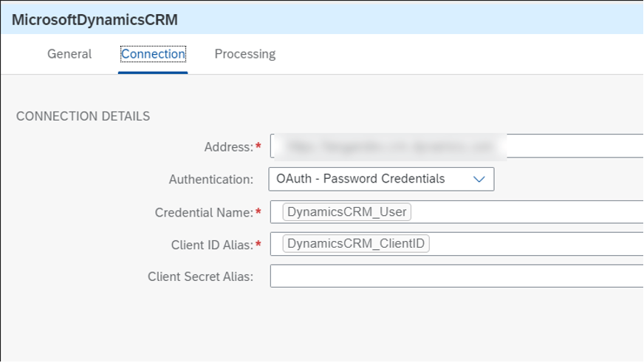Click the MicrosoftDynamicsCRM header title
Viewport: 644px width, 363px height.
coord(95,20)
